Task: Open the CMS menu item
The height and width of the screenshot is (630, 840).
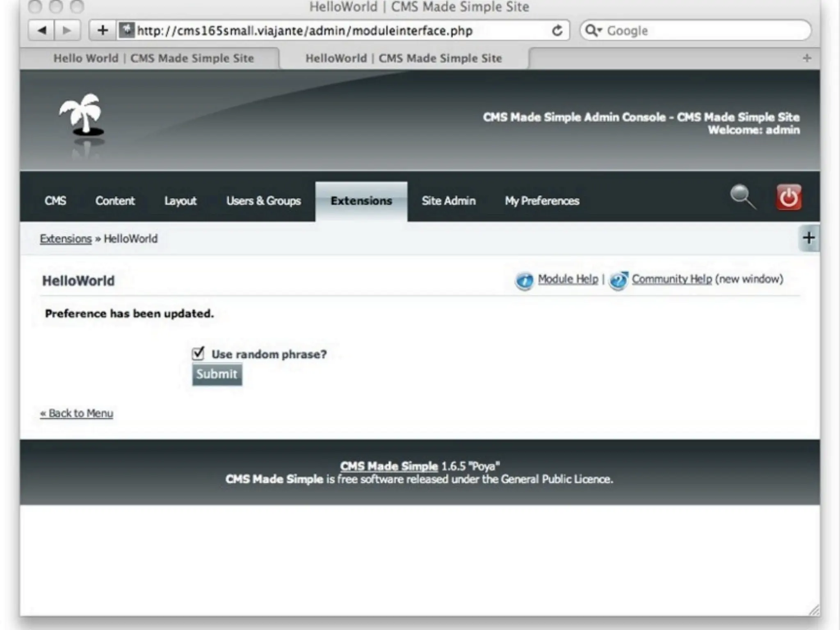Action: coord(55,201)
